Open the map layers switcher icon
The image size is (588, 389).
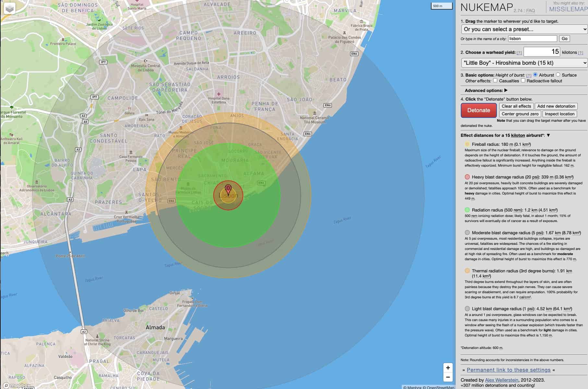(x=10, y=8)
